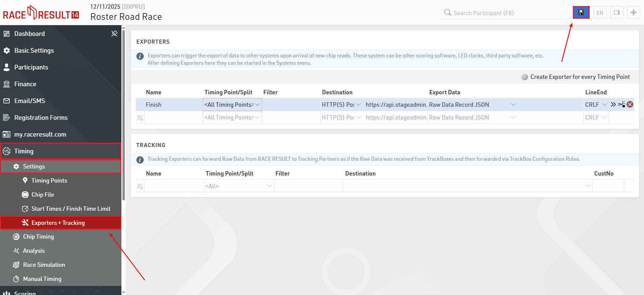Open Registration Forms
The height and width of the screenshot is (295, 644).
[x=60, y=117]
